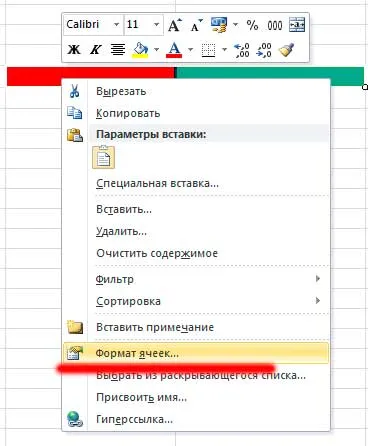Apply accounting number format icon
This screenshot has height=446, width=368.
[x=219, y=25]
